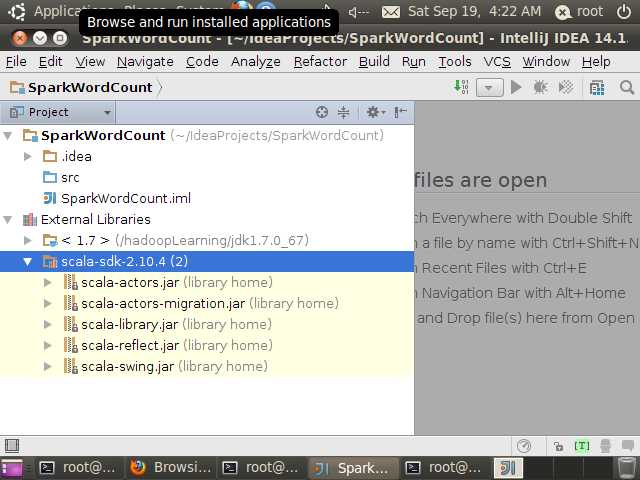Screen dimensions: 640x480
Task: Open the Tools menu
Action: 455,62
